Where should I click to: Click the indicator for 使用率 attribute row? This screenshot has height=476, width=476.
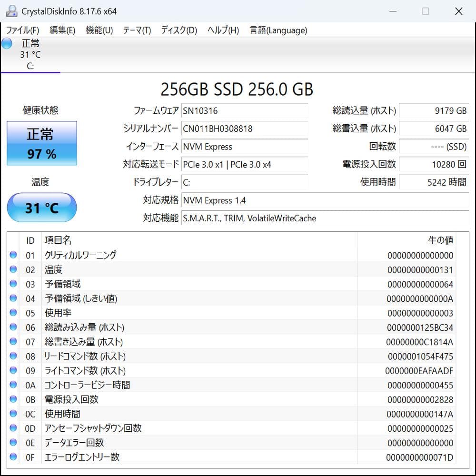pyautogui.click(x=14, y=313)
